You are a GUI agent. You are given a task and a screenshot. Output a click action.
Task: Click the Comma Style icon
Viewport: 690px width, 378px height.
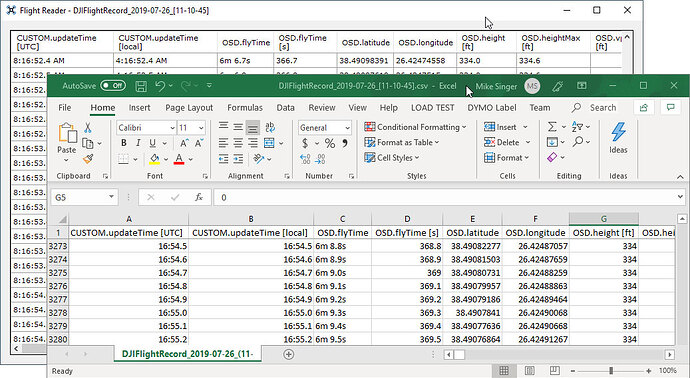click(x=345, y=143)
